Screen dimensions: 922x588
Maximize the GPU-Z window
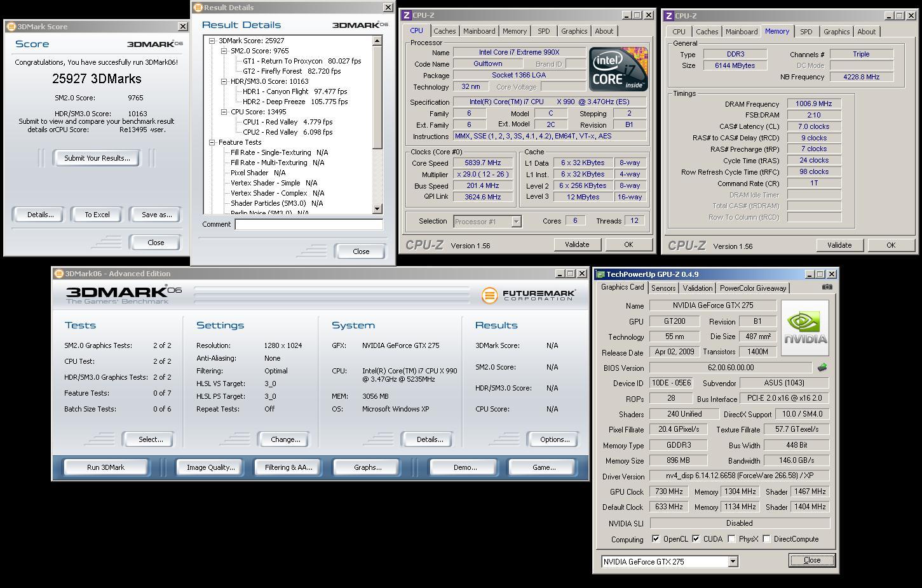pos(820,274)
